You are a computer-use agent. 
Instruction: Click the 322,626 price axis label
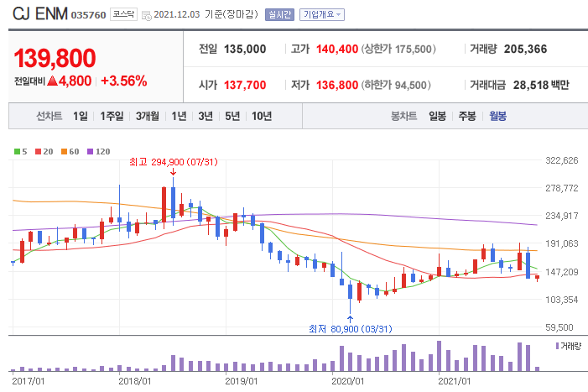(562, 160)
